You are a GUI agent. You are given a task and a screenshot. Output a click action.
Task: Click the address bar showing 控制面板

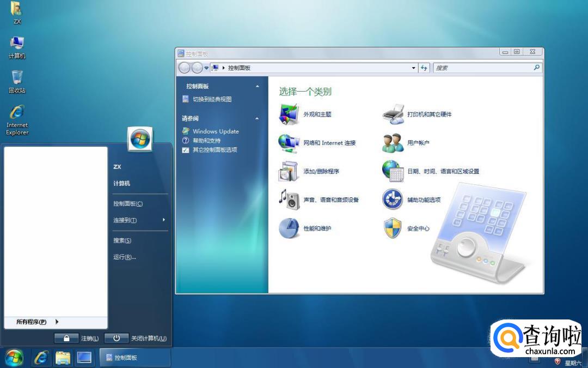[x=313, y=68]
